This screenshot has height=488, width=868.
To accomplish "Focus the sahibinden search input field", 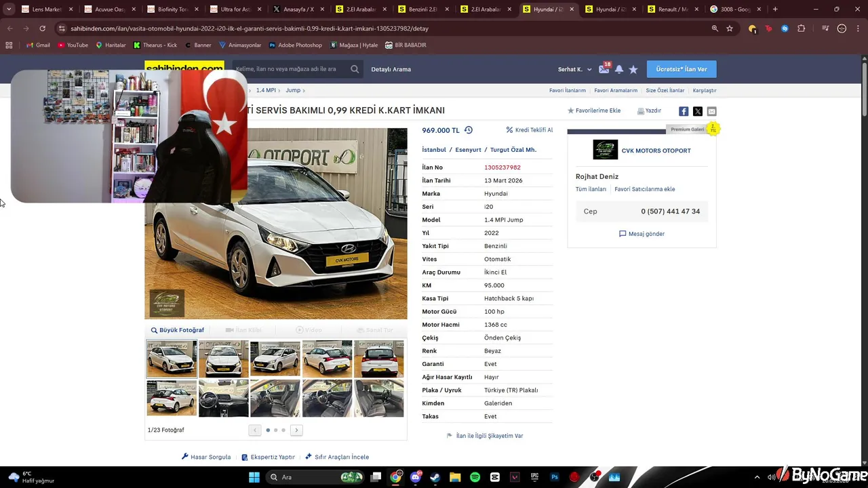I will tap(292, 69).
